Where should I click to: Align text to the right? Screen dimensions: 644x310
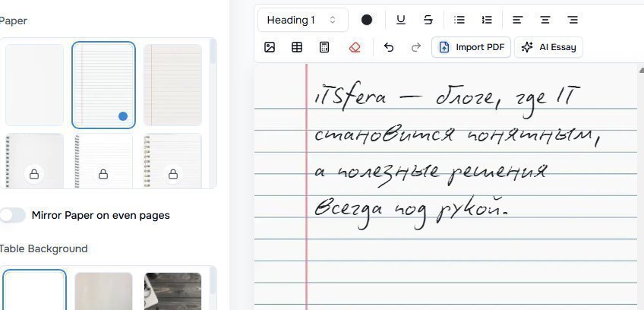pyautogui.click(x=573, y=20)
